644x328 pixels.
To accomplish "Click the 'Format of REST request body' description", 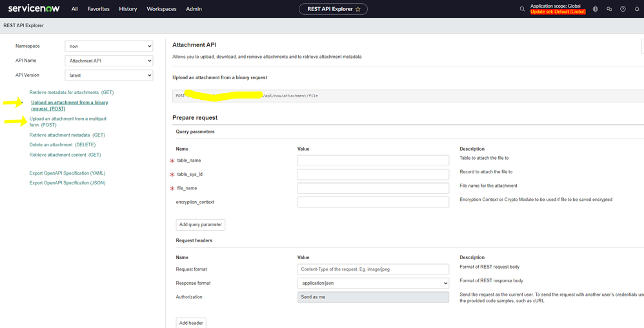I will pos(490,267).
